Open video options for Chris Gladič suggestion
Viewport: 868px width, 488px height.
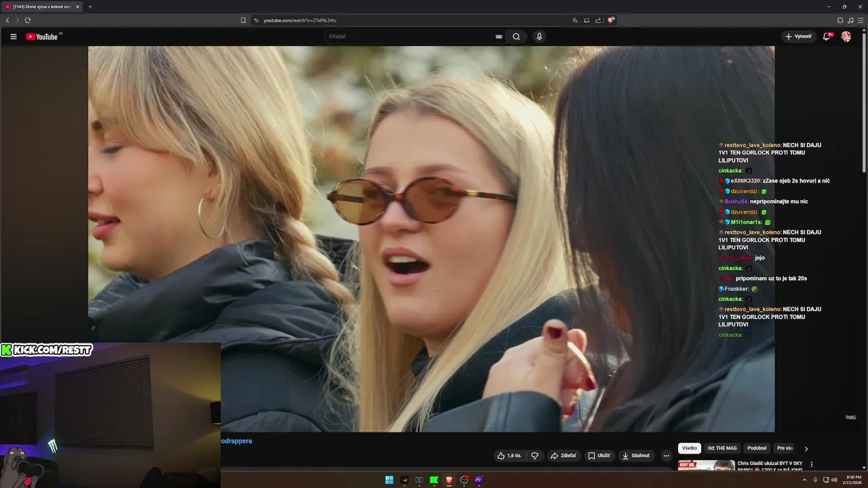[812, 464]
